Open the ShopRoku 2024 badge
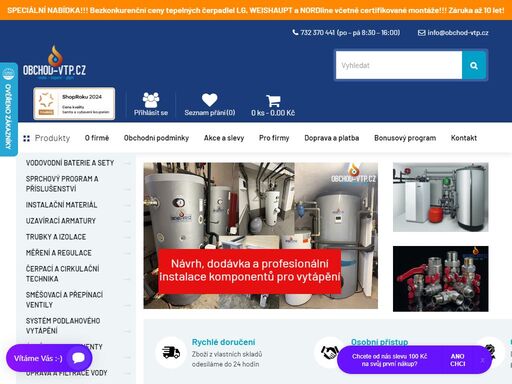Image resolution: width=512 pixels, height=384 pixels. pyautogui.click(x=74, y=104)
